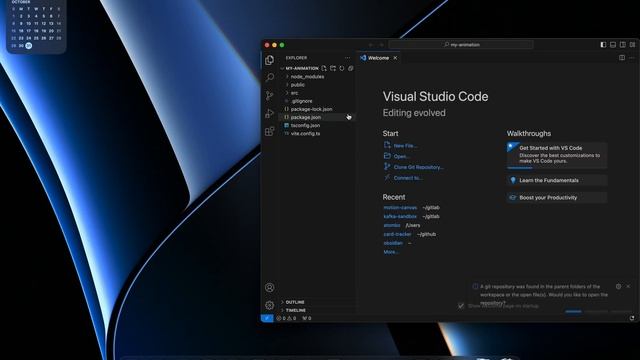Click Clone Git Repository link
The image size is (640, 360).
click(x=419, y=167)
